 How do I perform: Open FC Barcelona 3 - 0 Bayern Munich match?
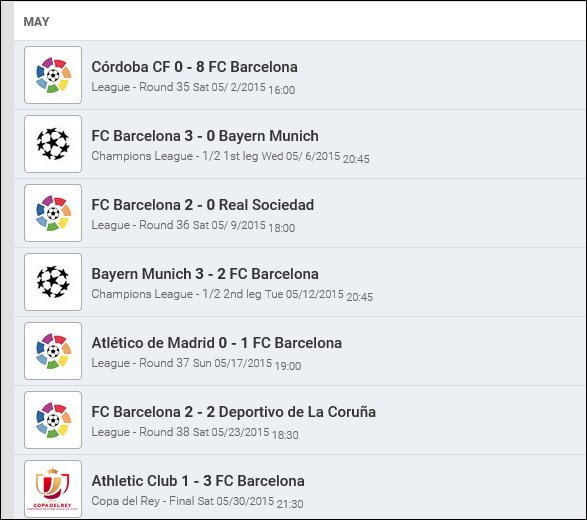click(205, 136)
